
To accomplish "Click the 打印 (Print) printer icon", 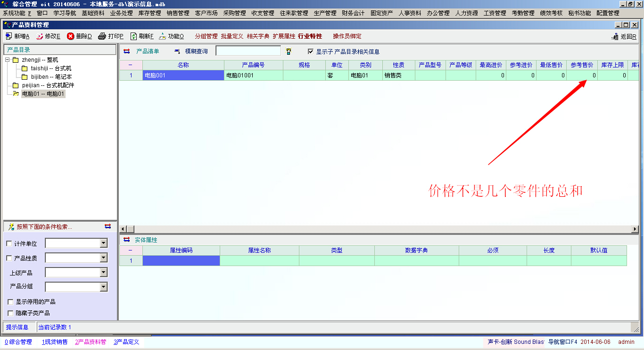I will [x=102, y=36].
